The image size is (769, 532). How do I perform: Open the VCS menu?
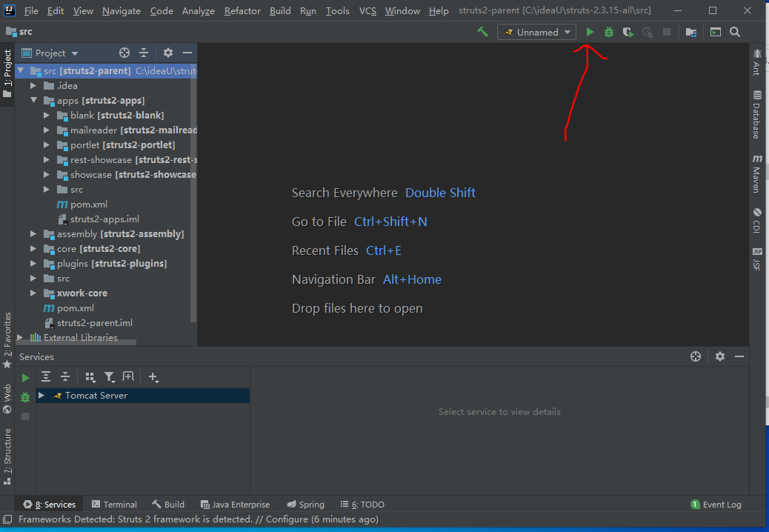[367, 11]
